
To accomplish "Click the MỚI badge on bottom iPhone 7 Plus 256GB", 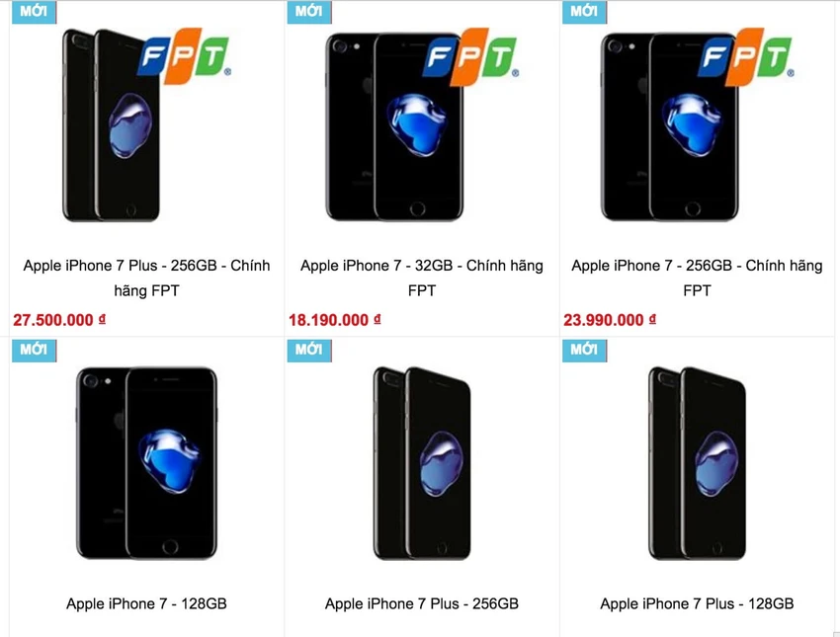I will tap(309, 350).
